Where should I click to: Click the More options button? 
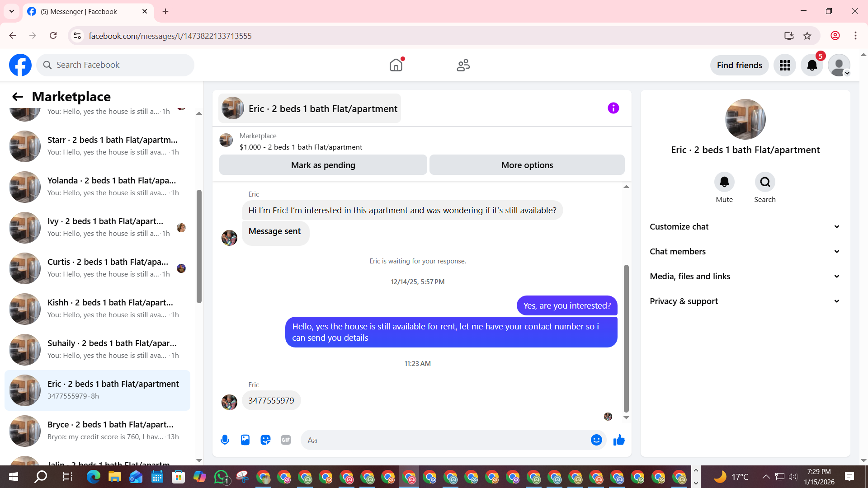coord(527,165)
